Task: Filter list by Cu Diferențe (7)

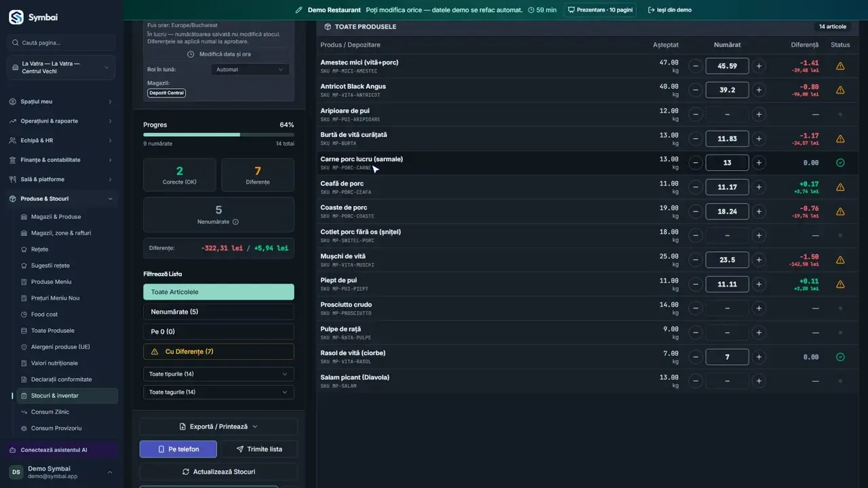Action: 218,352
